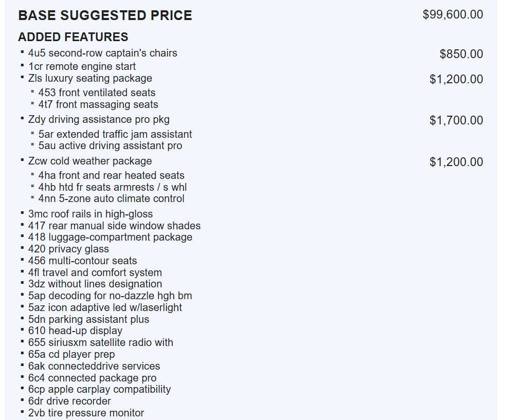Click the Base Suggested Price heading
Image resolution: width=506 pixels, height=420 pixels.
coord(105,15)
